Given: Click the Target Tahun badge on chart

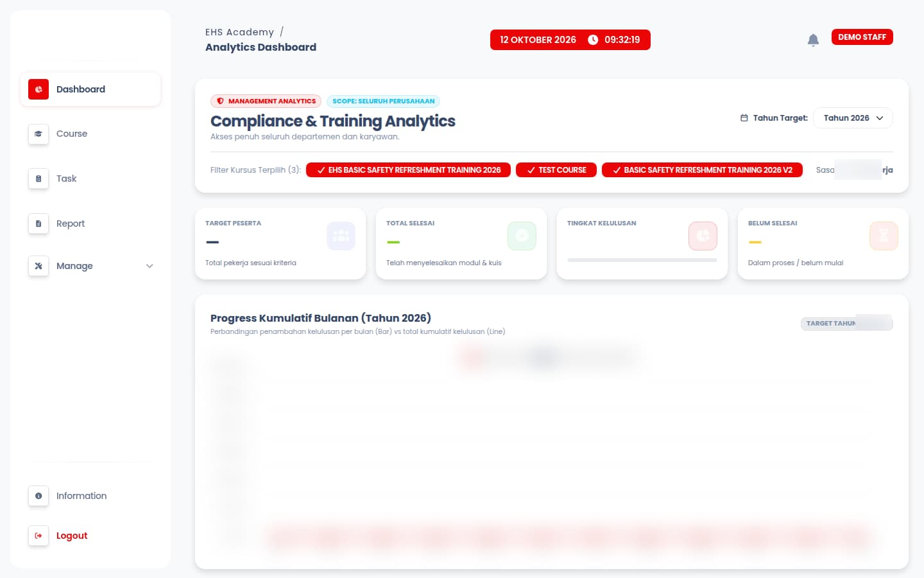Looking at the screenshot, I should tap(846, 324).
